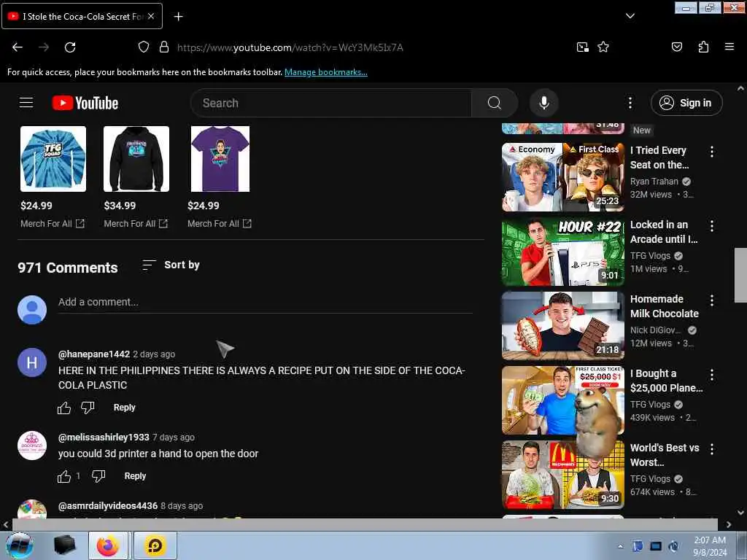Click the vertical page scrollbar thumb

click(740, 275)
